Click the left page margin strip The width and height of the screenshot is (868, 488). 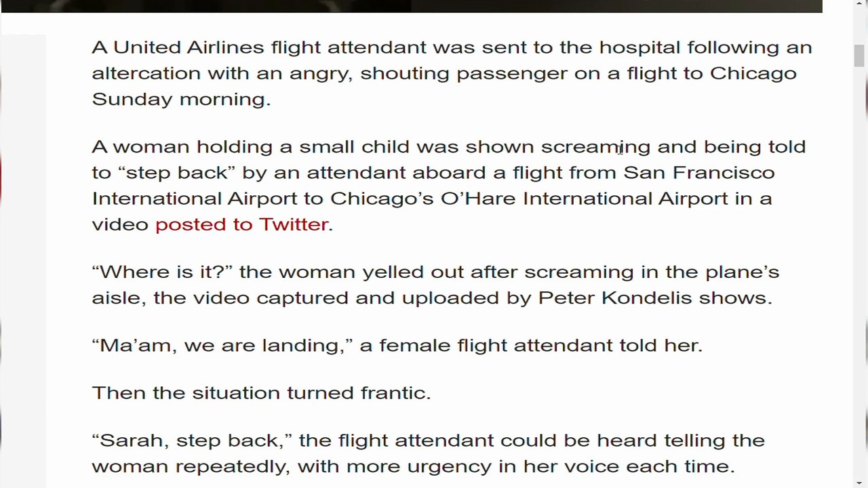pos(23,261)
